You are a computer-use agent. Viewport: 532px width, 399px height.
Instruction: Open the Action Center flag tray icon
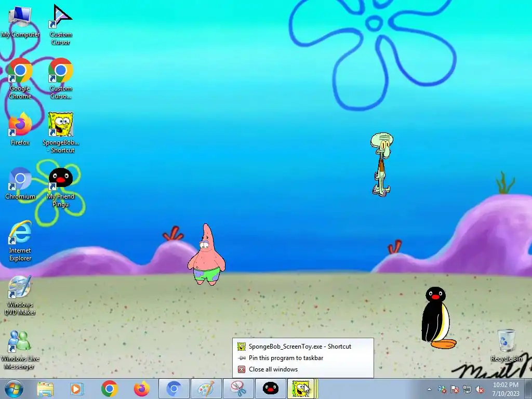click(x=455, y=389)
